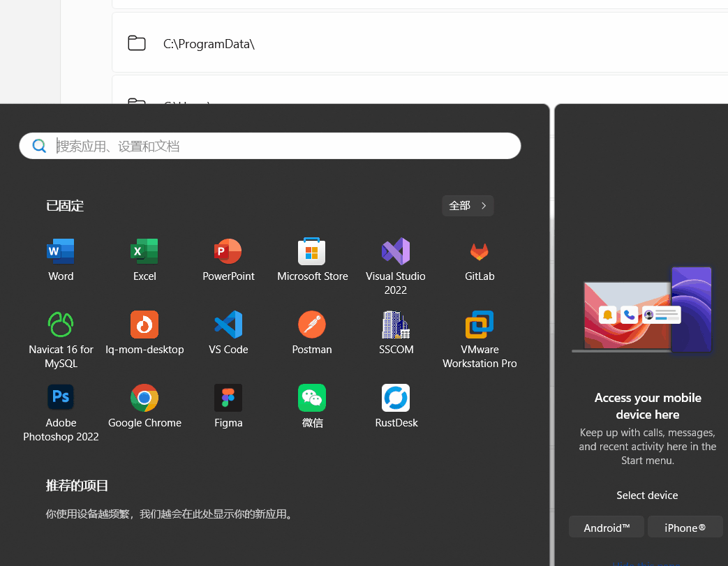This screenshot has width=728, height=566.
Task: Start Adobe Photoshop 2022
Action: (61, 405)
